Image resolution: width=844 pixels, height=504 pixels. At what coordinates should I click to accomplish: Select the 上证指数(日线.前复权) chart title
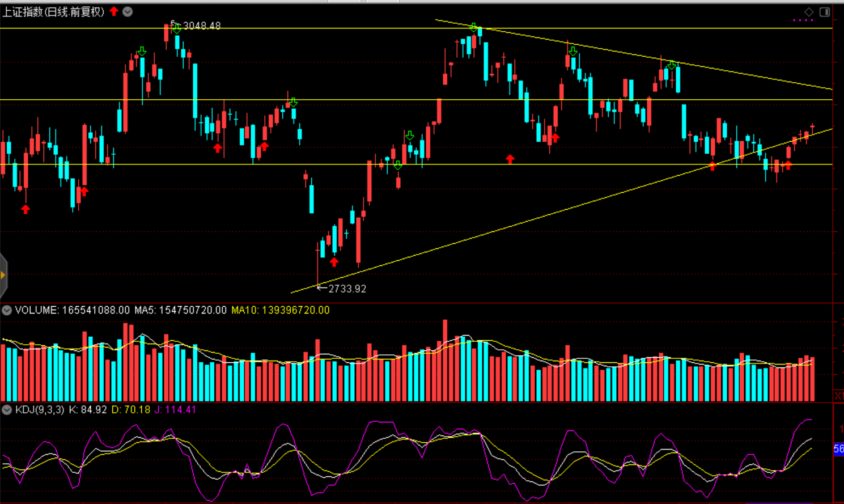coord(53,12)
